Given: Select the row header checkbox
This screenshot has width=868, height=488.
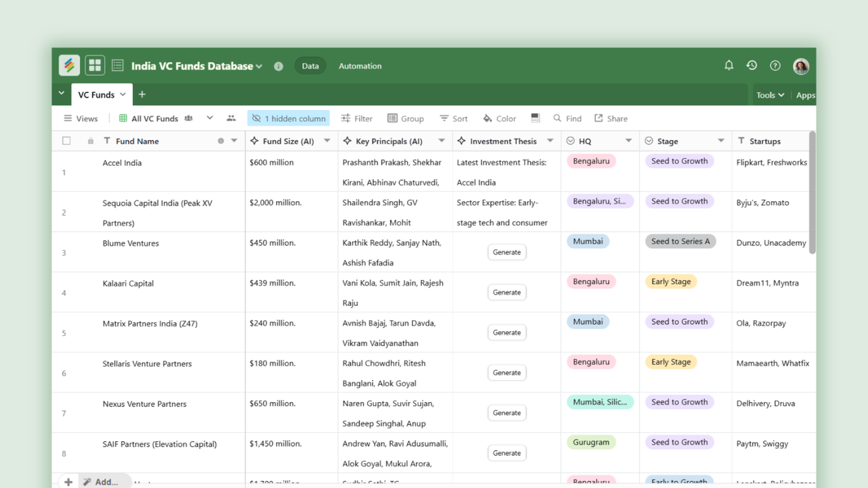Looking at the screenshot, I should [x=66, y=141].
